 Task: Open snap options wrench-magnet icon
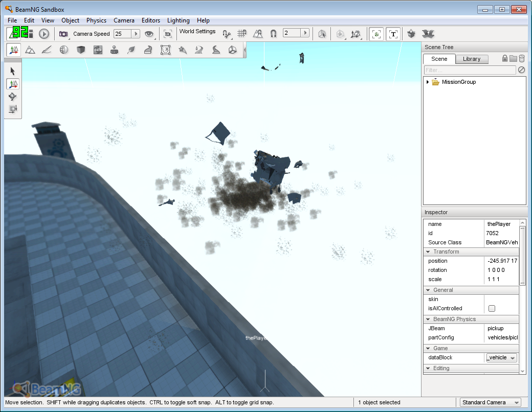(227, 34)
